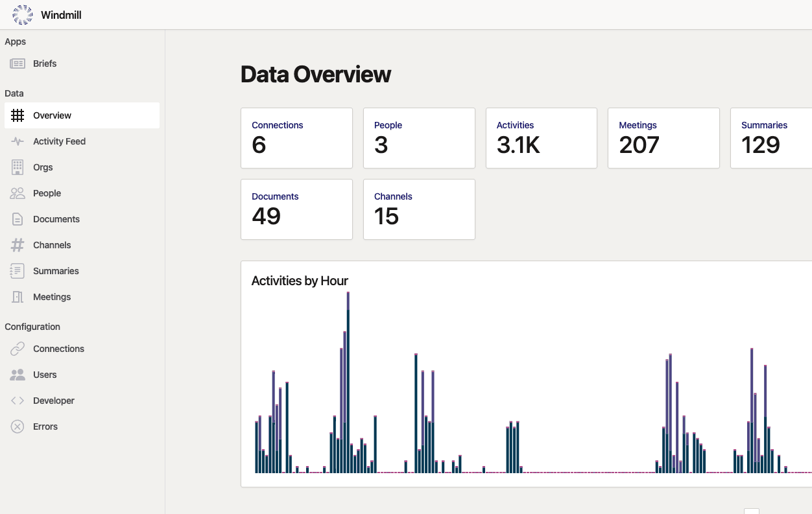
Task: Select the Summaries stat card showing 129
Action: pyautogui.click(x=771, y=138)
